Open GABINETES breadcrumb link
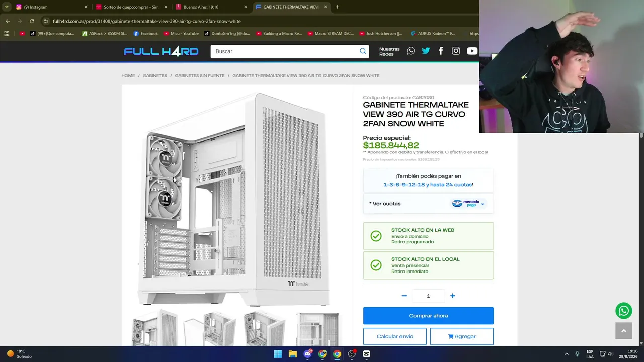Screen dimensions: 644x362 (x=155, y=76)
